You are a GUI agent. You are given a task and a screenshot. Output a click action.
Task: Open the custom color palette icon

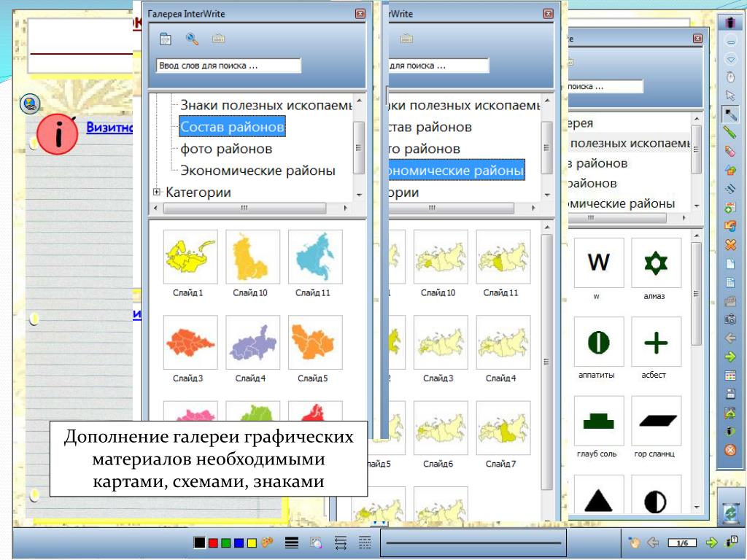[x=267, y=542]
